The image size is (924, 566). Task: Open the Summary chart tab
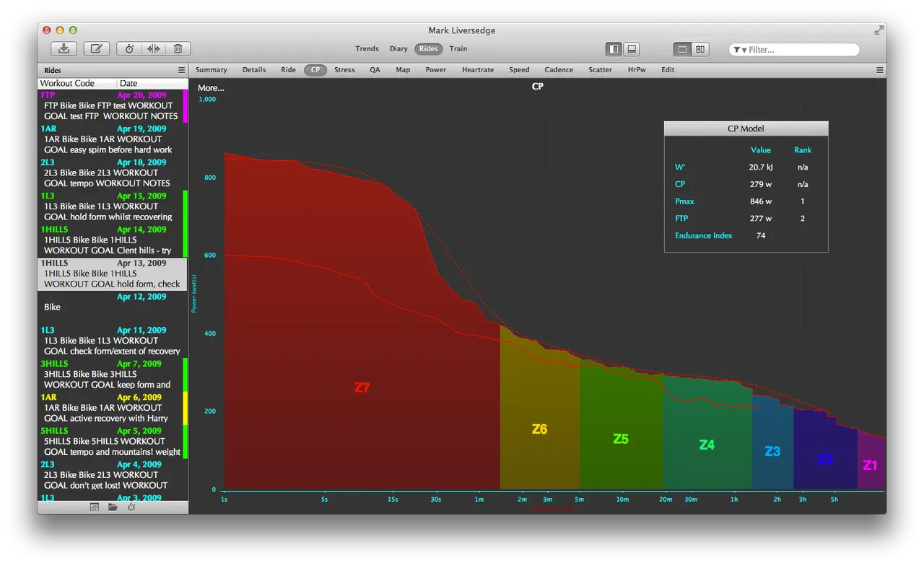click(x=212, y=70)
